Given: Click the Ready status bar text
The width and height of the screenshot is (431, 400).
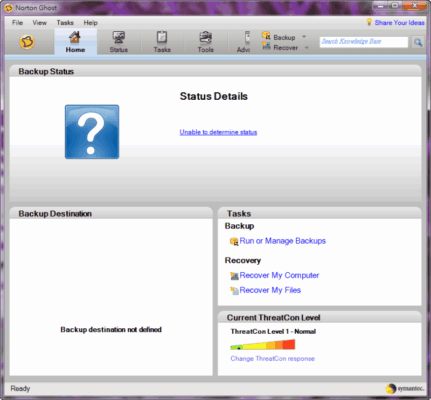Looking at the screenshot, I should click(20, 388).
